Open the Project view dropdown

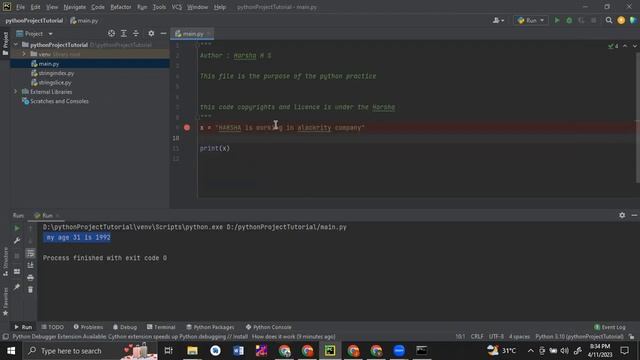(34, 33)
